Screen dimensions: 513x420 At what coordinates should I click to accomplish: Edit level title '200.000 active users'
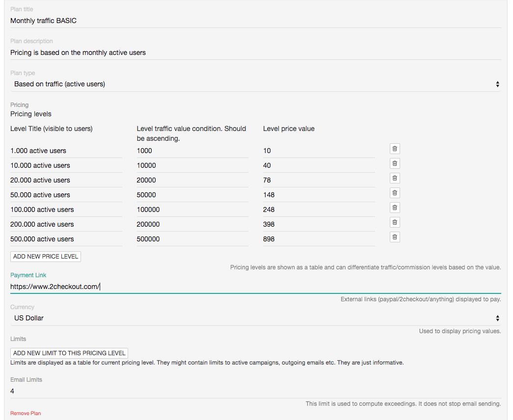(66, 224)
